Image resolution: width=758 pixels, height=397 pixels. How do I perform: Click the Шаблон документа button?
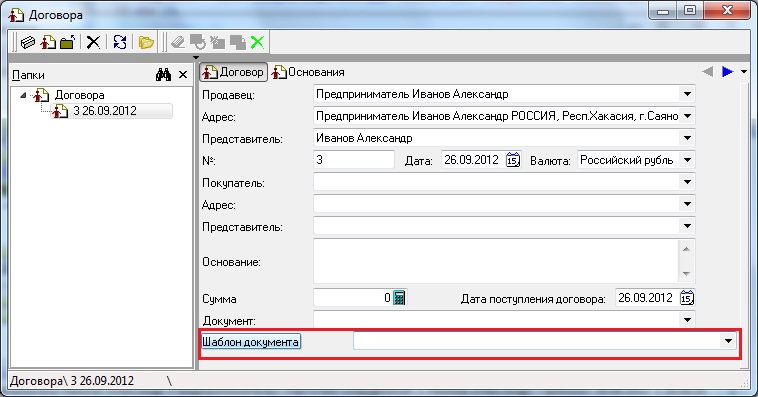(x=251, y=342)
